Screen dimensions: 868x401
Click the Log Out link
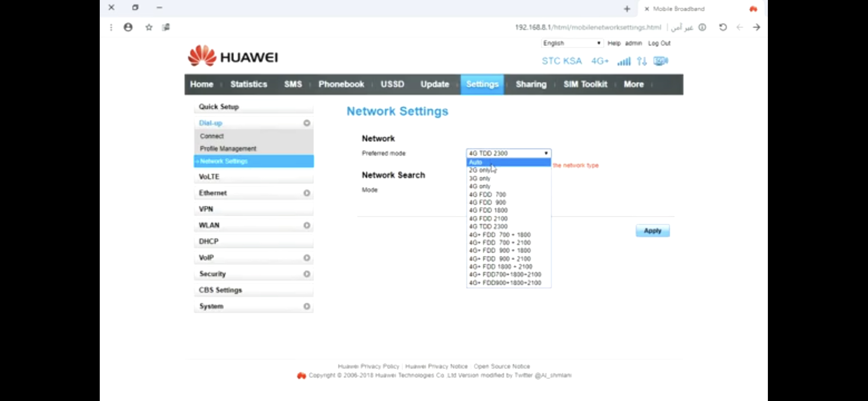tap(659, 43)
